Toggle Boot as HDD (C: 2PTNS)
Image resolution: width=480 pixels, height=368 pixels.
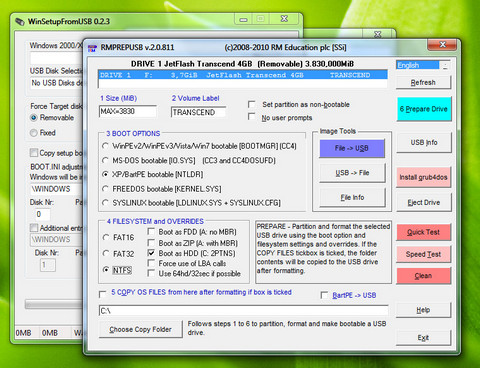point(151,253)
